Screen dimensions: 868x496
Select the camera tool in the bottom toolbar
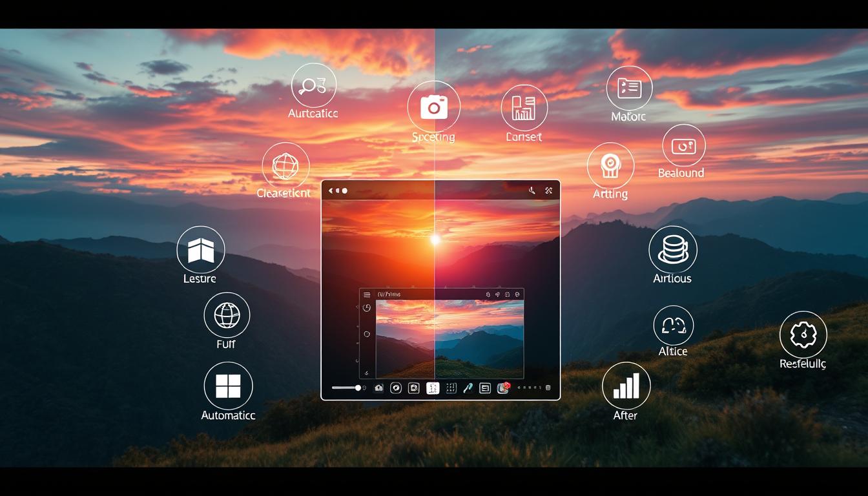(378, 388)
